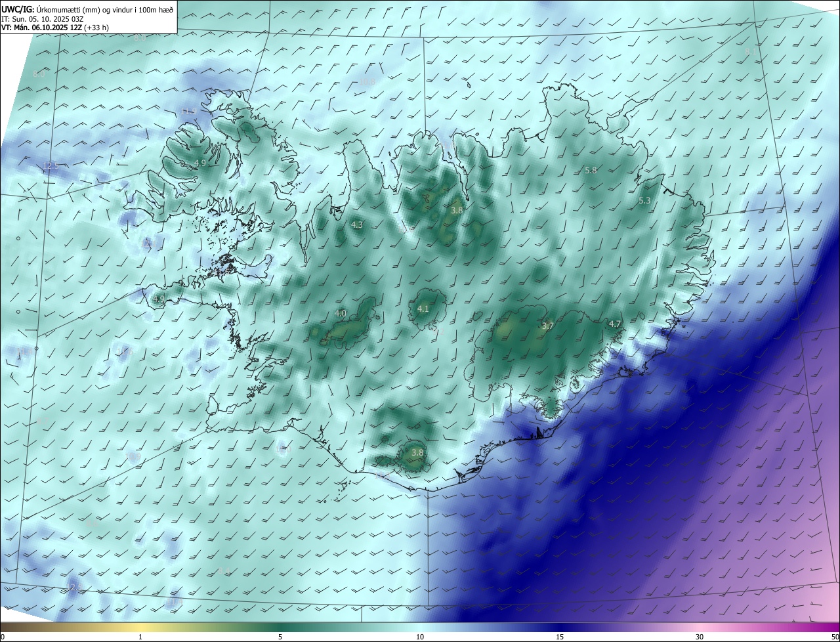
Task: Click the valid time line "VT: Mán. 06.10.2025 12Z (+33 h)"
Action: point(55,28)
